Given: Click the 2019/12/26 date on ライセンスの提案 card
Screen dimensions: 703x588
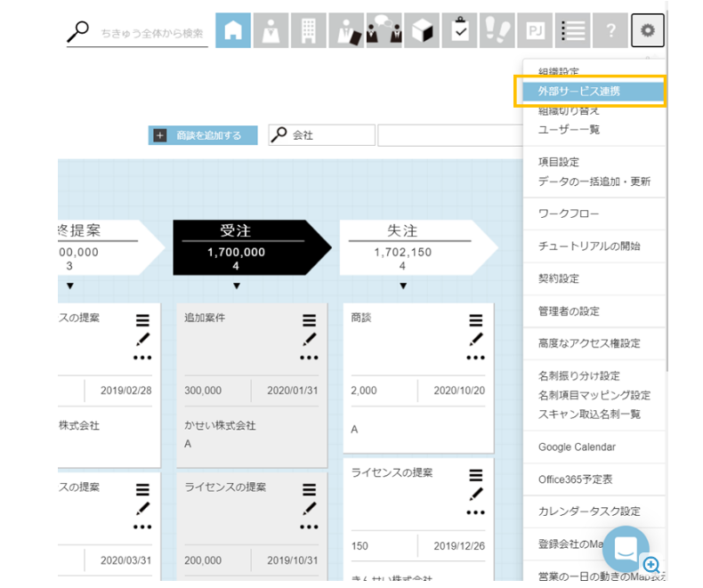Looking at the screenshot, I should tap(459, 546).
